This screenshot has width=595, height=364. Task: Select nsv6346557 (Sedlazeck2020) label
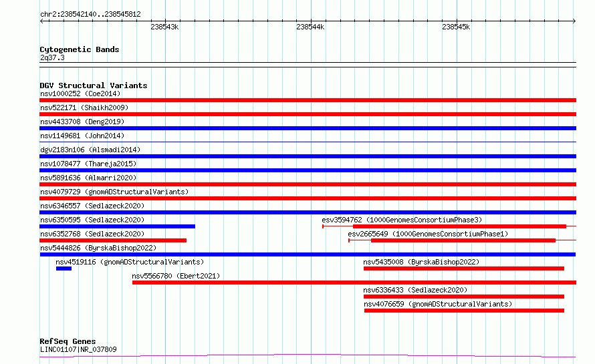pos(92,206)
